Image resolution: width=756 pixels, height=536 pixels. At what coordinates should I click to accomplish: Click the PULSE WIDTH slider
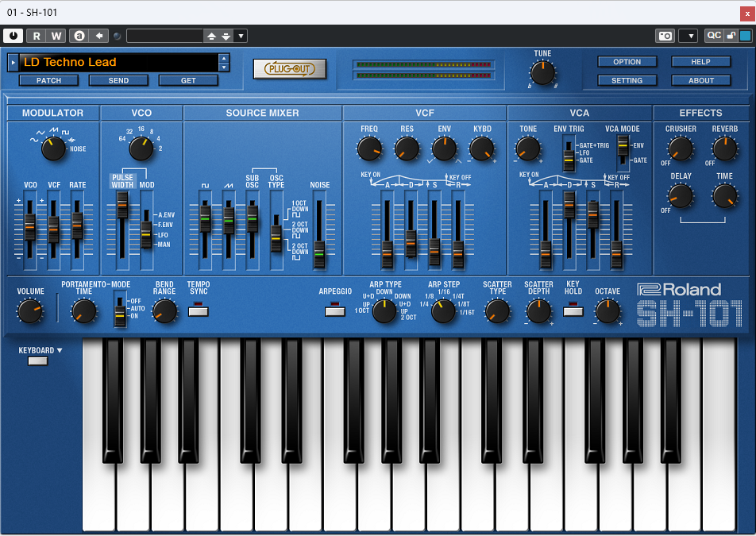click(x=122, y=230)
